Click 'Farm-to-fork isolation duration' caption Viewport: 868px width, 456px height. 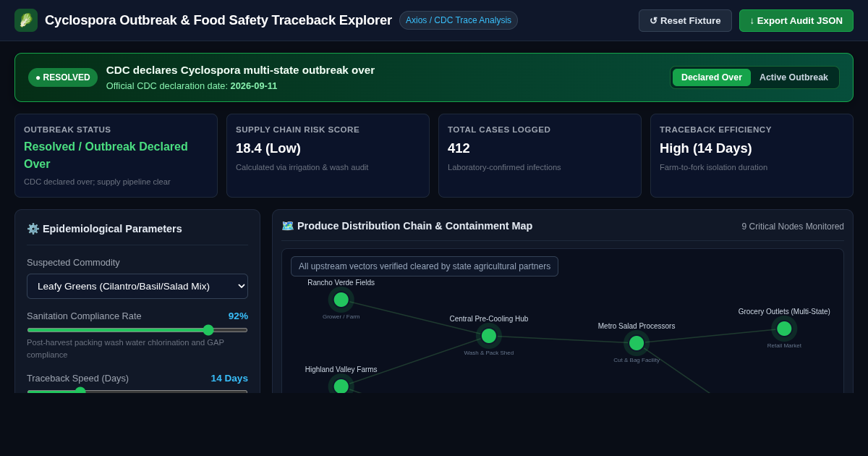713,167
